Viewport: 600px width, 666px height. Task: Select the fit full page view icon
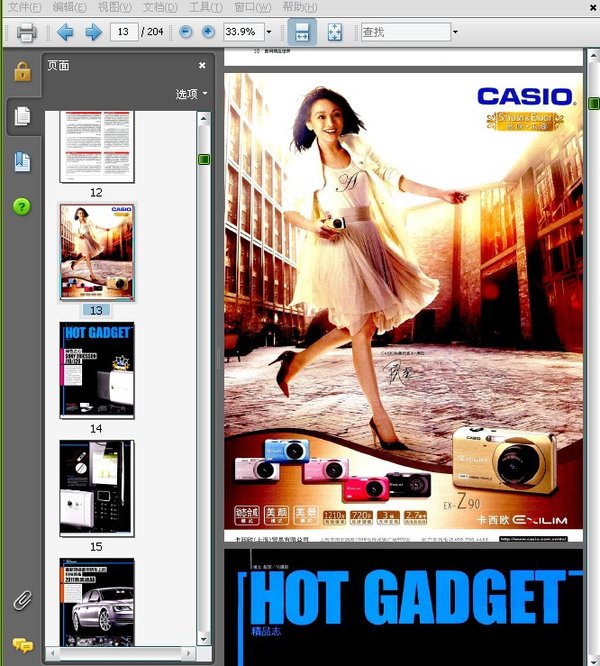(x=335, y=32)
